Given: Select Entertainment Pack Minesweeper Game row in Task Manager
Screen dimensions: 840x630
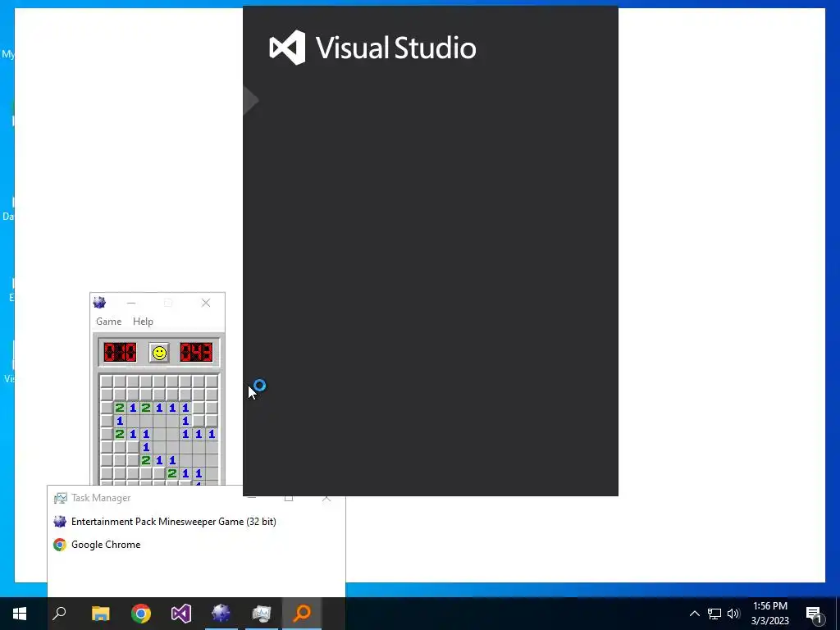Looking at the screenshot, I should point(196,521).
